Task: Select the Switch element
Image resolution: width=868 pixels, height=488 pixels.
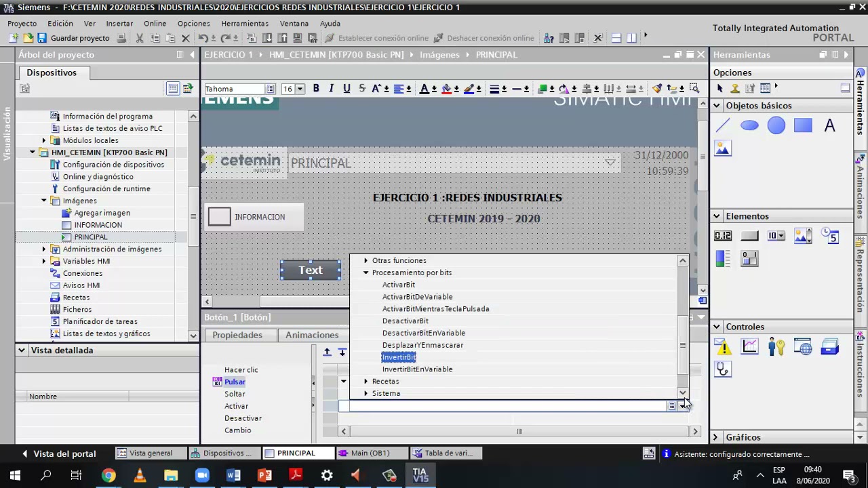Action: [749, 259]
